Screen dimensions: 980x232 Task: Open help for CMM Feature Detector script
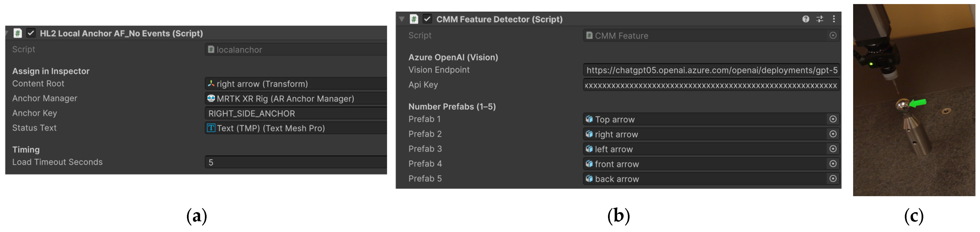pos(805,19)
